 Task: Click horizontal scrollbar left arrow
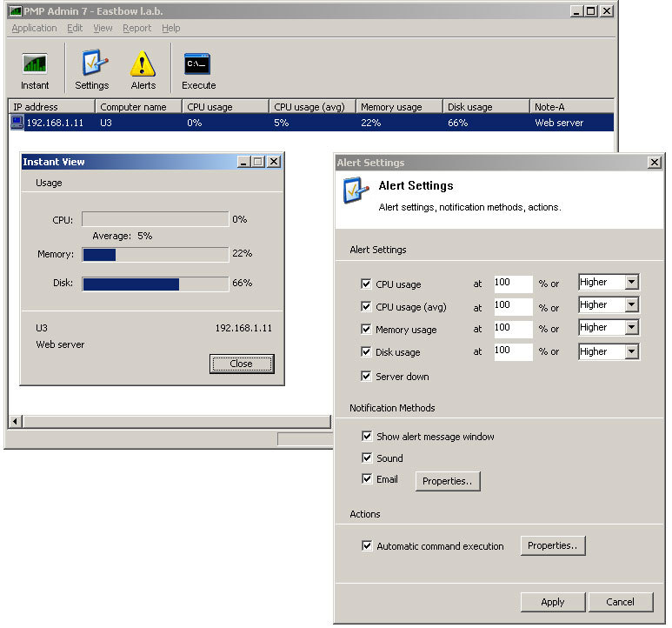pyautogui.click(x=16, y=421)
